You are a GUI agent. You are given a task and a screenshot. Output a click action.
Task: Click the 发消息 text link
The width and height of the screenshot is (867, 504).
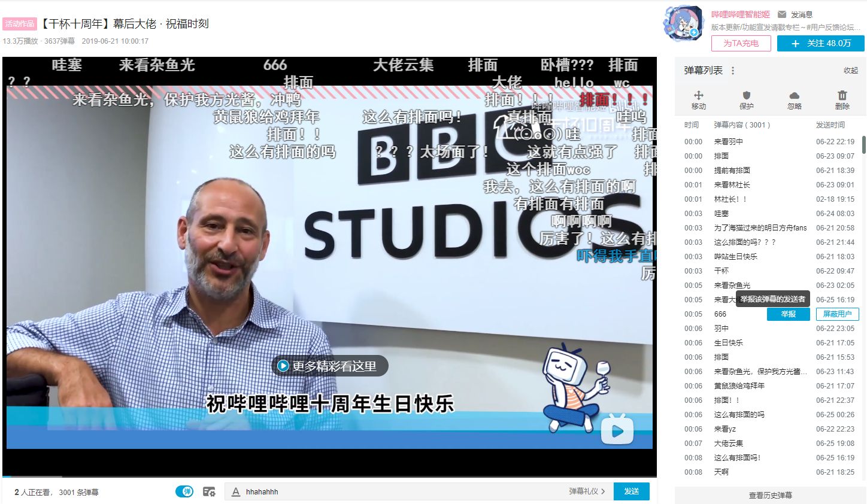coord(802,14)
